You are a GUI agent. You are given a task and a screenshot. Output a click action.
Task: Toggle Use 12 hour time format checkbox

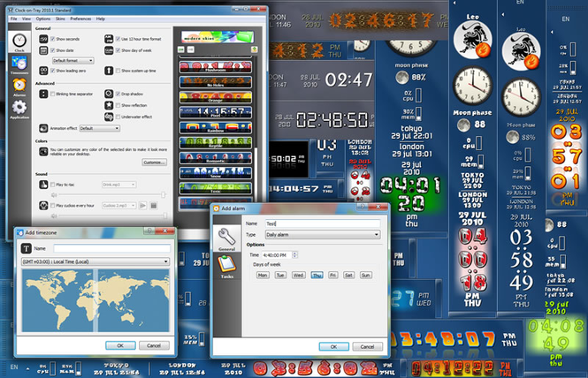click(x=118, y=39)
